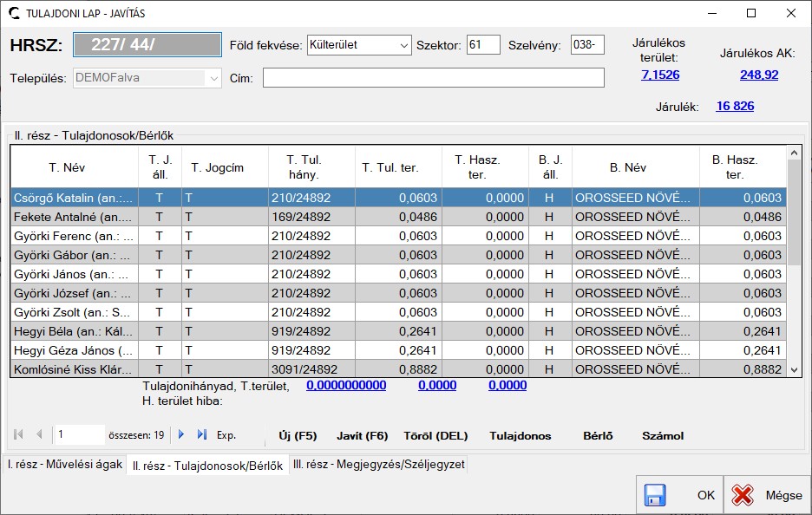Open the Járulék 16 826 link
This screenshot has height=515, width=812.
(735, 106)
